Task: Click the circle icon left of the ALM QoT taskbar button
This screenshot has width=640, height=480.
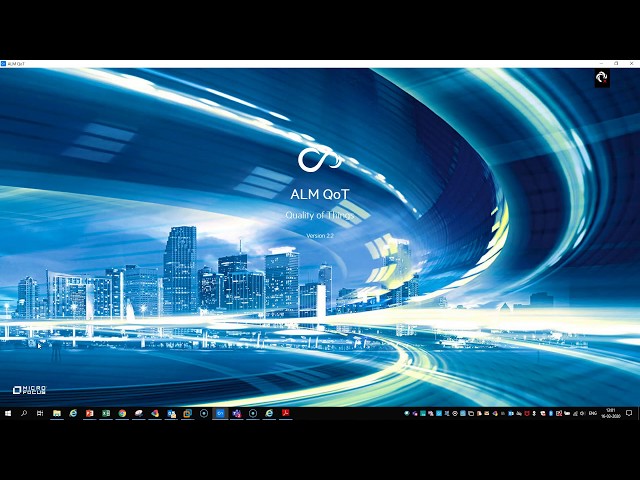Action: point(204,413)
